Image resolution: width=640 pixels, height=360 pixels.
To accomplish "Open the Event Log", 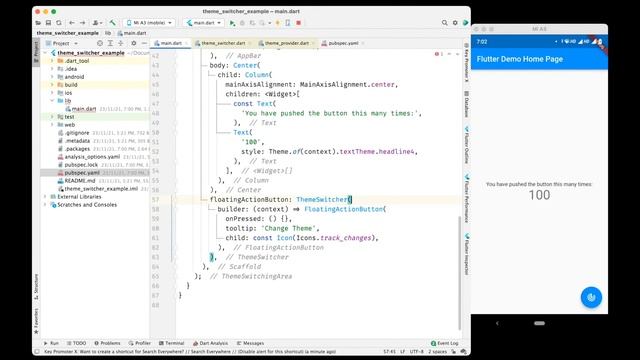I will click(x=444, y=343).
